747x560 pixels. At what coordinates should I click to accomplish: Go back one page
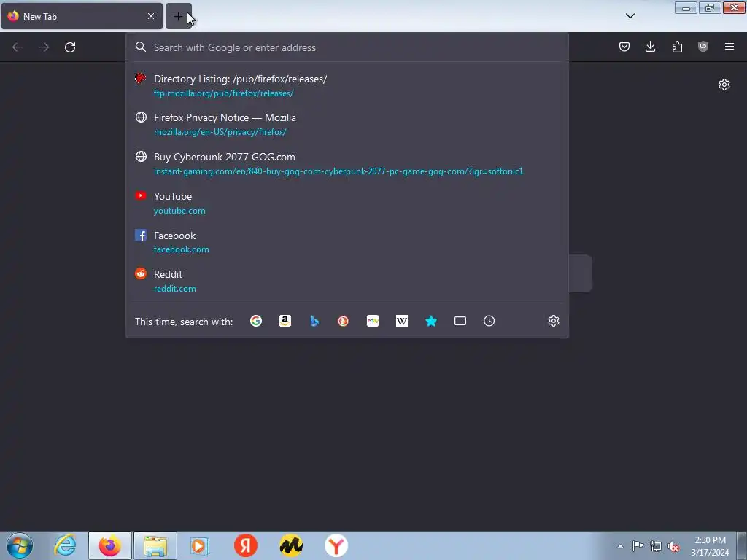pyautogui.click(x=18, y=47)
